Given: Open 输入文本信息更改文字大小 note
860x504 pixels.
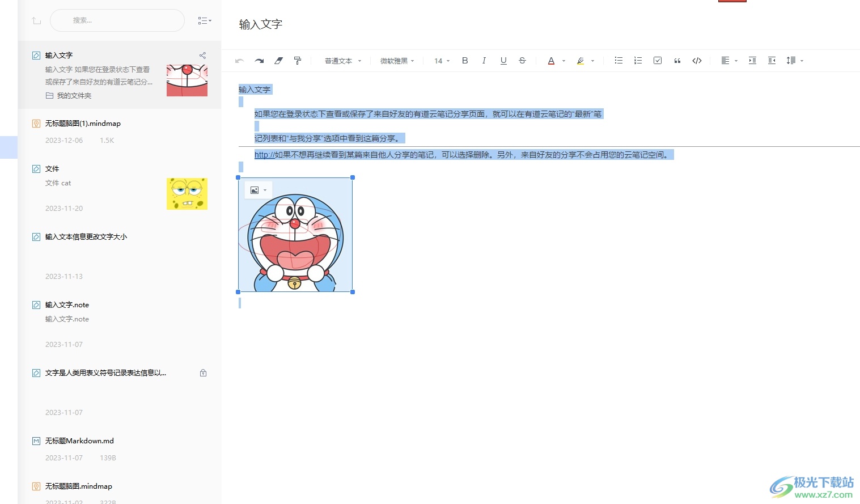Looking at the screenshot, I should point(120,256).
